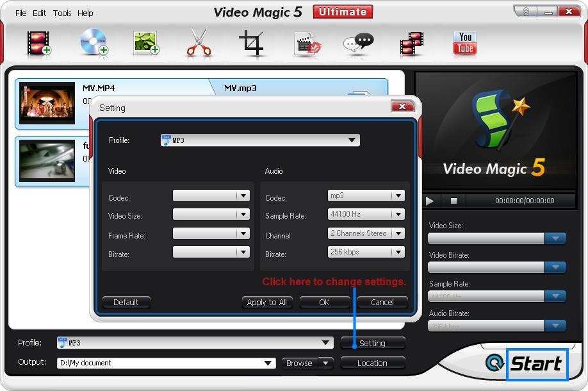Click the circular arrow icon beside Start
Viewport: 588px width, 391px height.
pyautogui.click(x=495, y=363)
